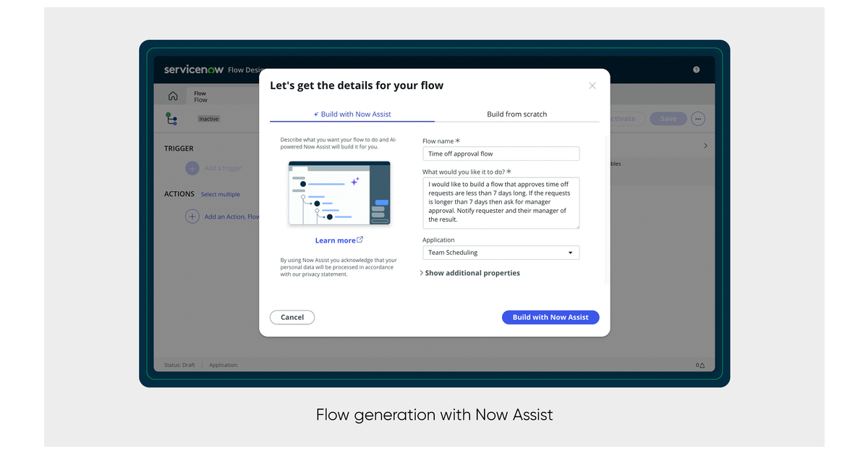Image resolution: width=868 pixels, height=454 pixels.
Task: Select the Flow tab in the designer
Action: [x=200, y=95]
